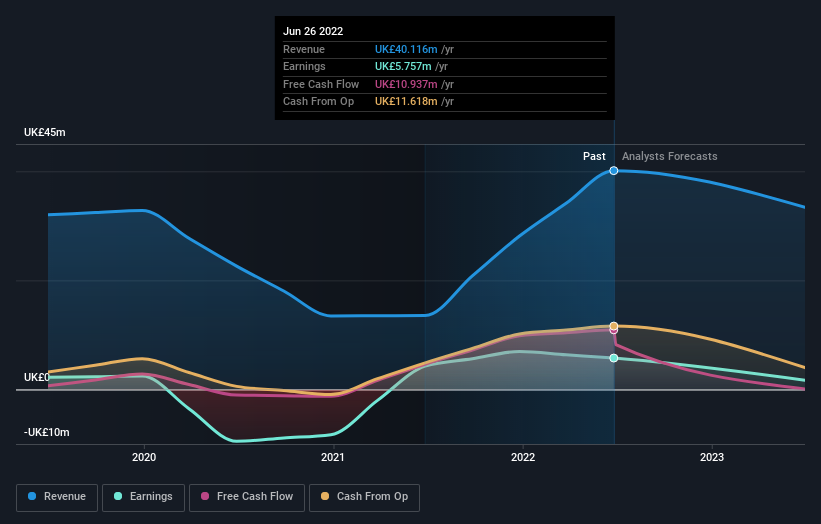Click the UK£0 y-axis label

tap(37, 377)
